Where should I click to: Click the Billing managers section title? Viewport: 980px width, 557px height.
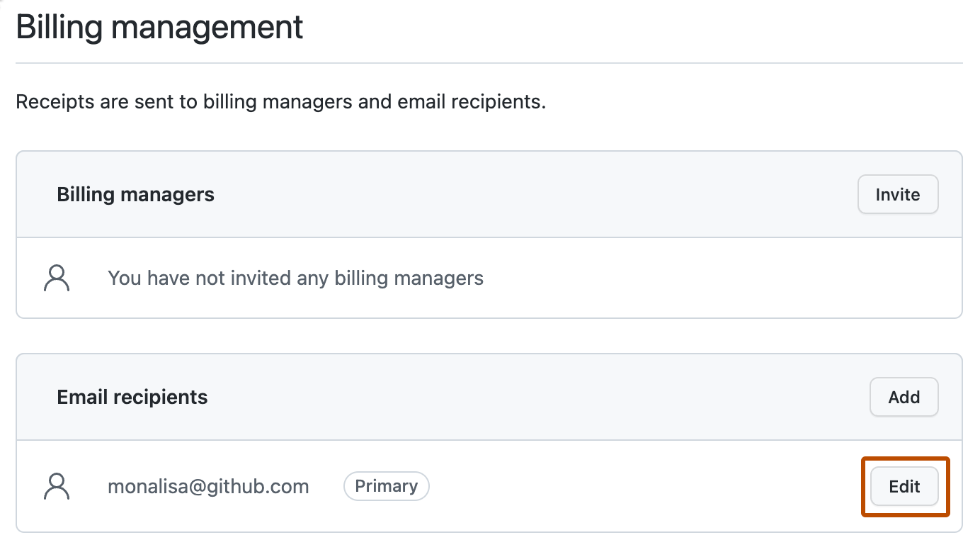click(x=135, y=195)
